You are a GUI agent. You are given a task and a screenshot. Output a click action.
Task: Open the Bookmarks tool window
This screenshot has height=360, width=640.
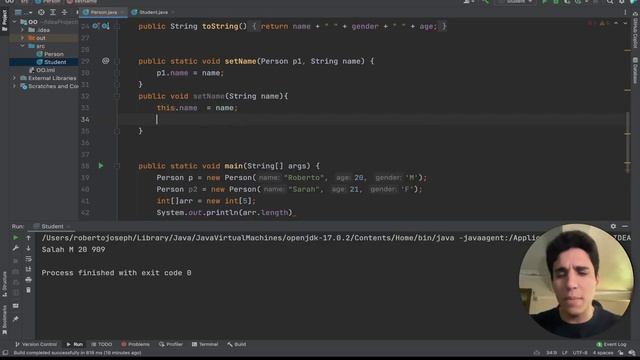pos(4,320)
